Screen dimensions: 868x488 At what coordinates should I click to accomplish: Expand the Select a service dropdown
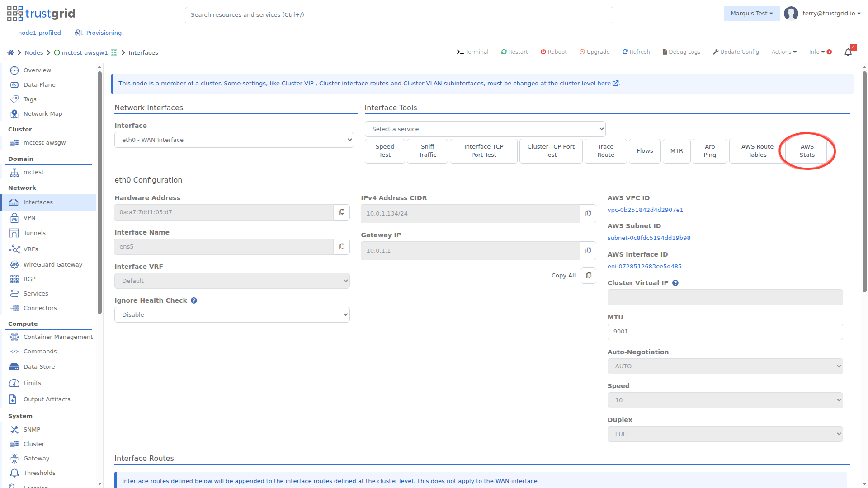(485, 129)
